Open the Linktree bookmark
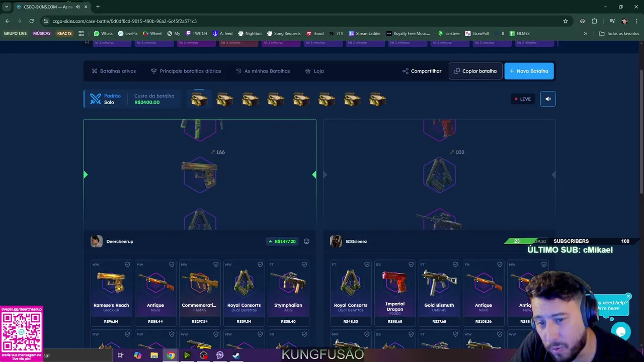 tap(449, 34)
